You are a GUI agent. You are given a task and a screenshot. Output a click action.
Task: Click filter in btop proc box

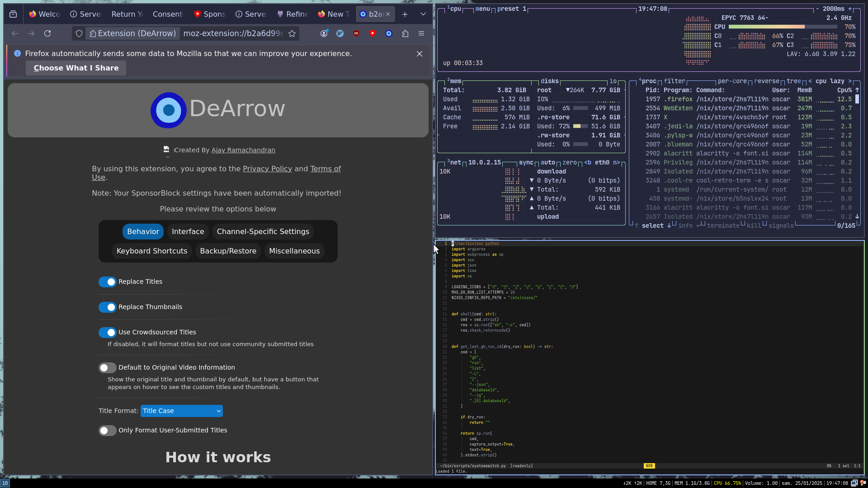[x=675, y=81]
